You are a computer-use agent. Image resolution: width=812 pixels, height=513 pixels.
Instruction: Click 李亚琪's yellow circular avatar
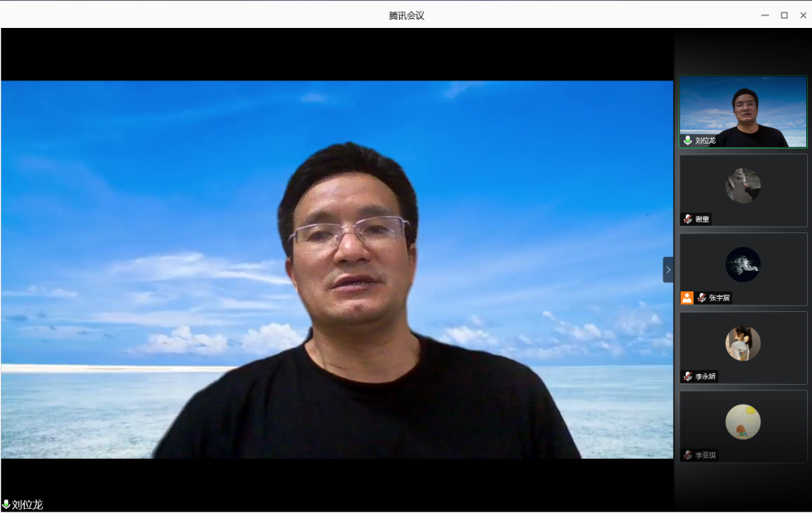coord(742,422)
